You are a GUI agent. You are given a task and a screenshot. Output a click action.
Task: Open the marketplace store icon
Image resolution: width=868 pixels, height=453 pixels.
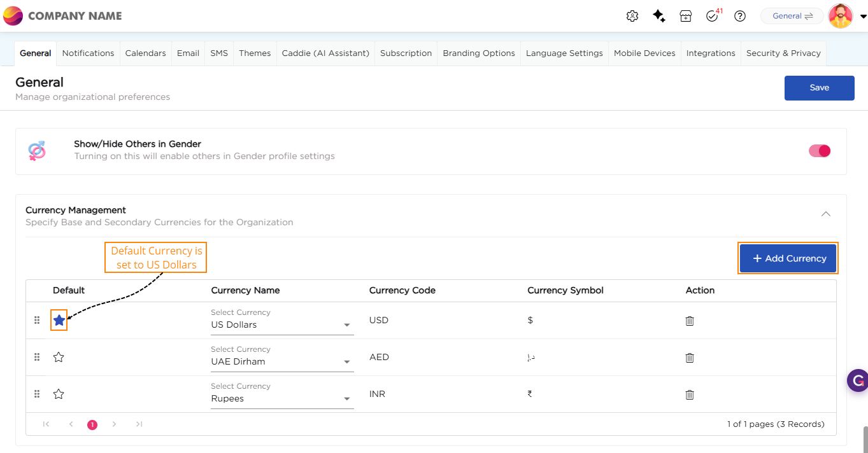685,17
